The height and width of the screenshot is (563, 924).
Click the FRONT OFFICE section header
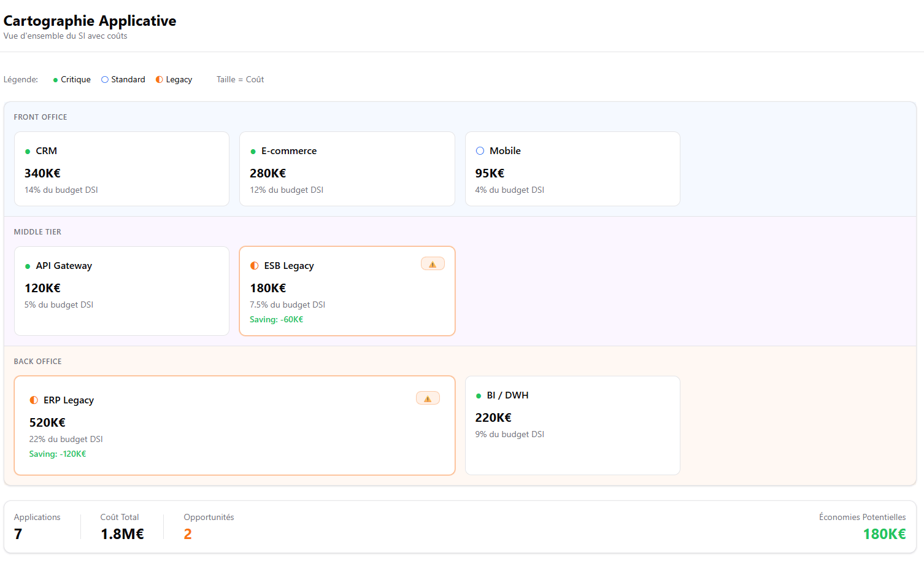tap(40, 117)
